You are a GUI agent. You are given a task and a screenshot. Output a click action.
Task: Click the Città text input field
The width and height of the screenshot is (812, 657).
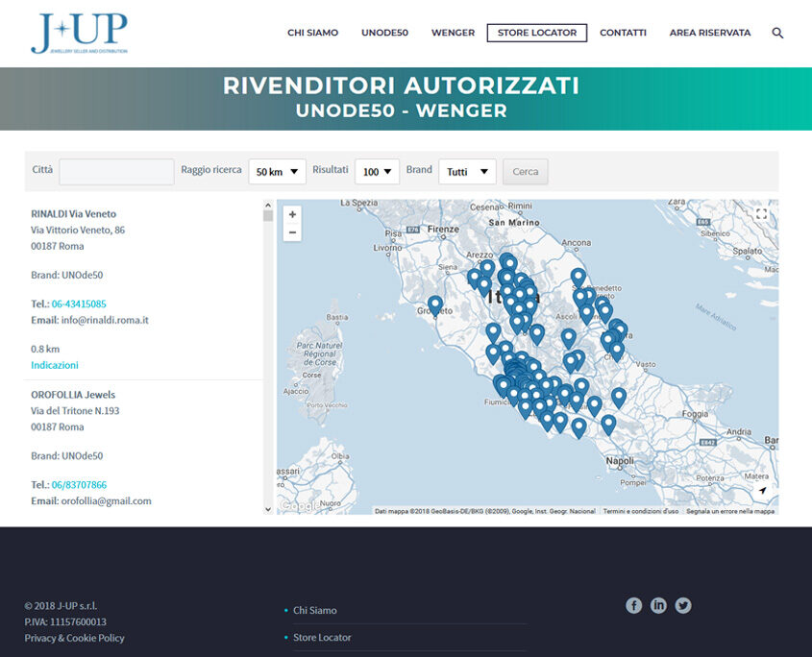116,172
